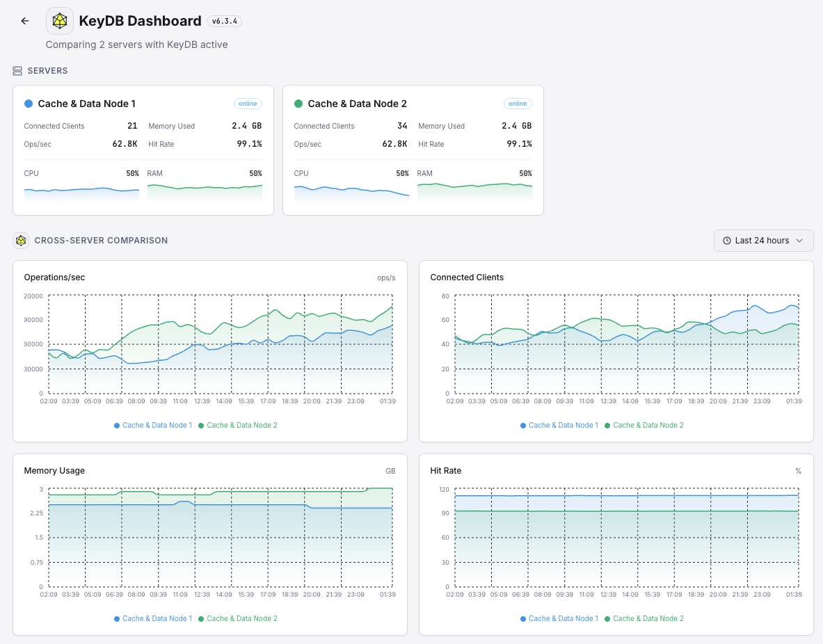Click blue status dot of Cache & Data Node 1
Image resolution: width=823 pixels, height=644 pixels.
coord(29,104)
